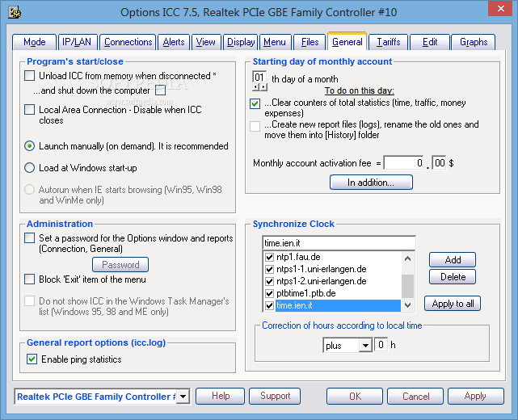Viewport: 518px width, 420px height.
Task: Open the Realtek PCIe GBE adapter dropdown
Action: coord(183,397)
